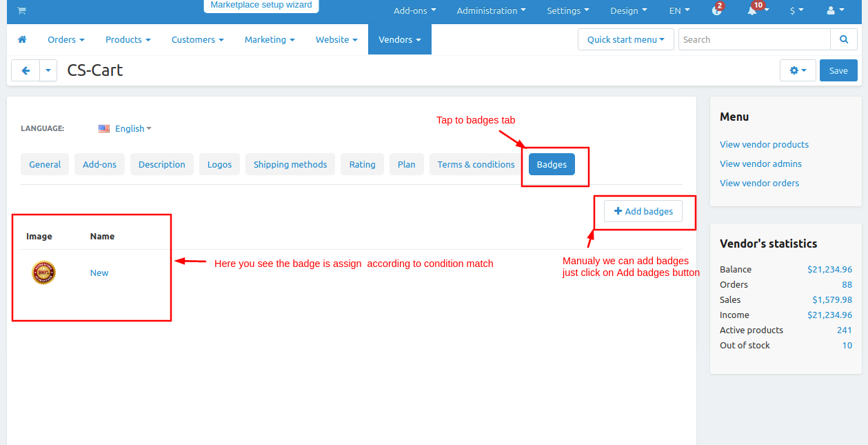
Task: Click the Save button
Action: point(838,70)
